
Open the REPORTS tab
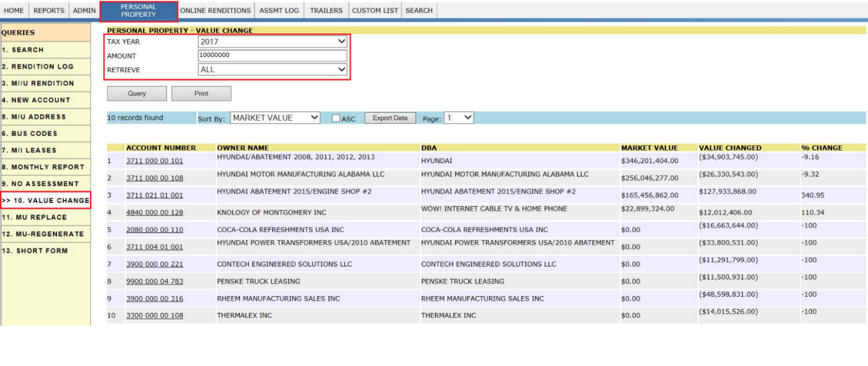[49, 10]
